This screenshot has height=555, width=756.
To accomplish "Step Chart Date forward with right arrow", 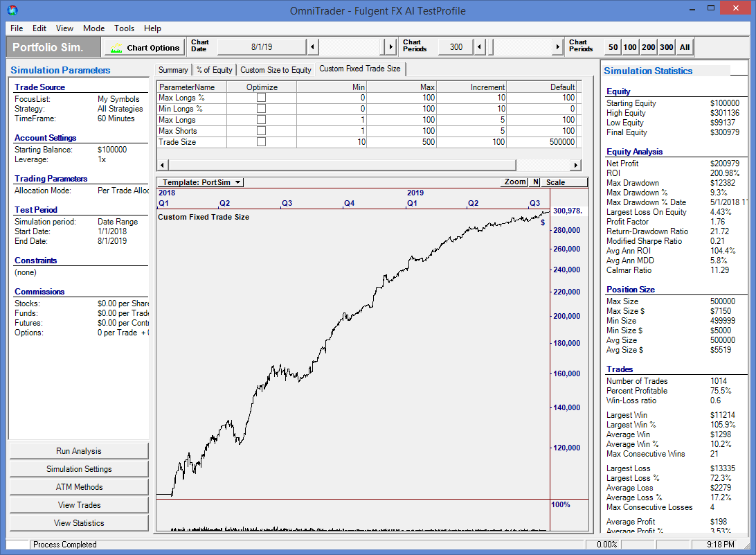I will click(x=390, y=47).
